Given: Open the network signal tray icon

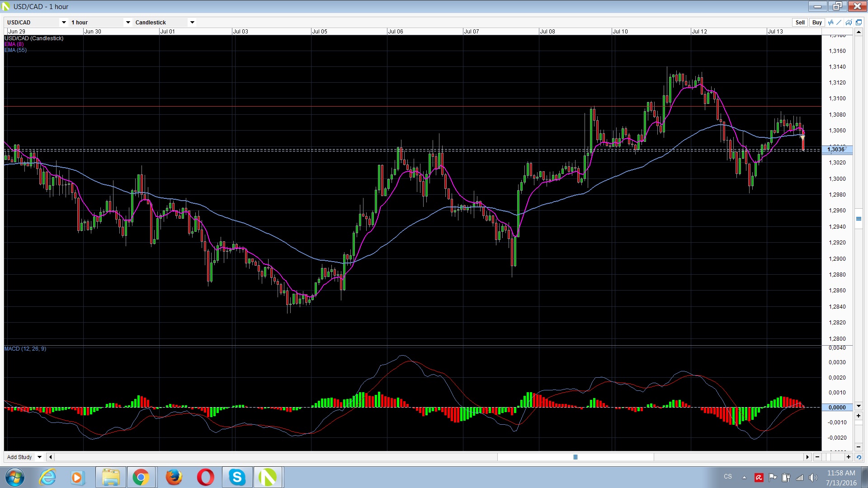Looking at the screenshot, I should (x=799, y=477).
